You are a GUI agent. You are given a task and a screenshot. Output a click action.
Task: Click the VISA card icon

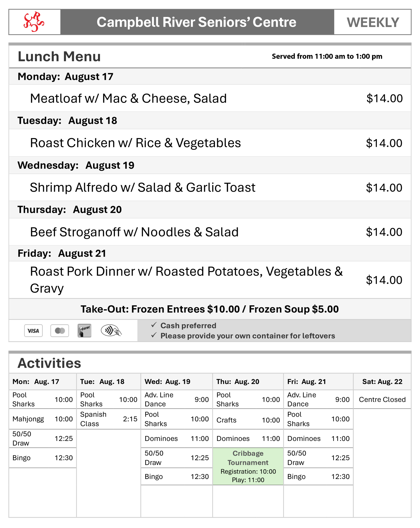pyautogui.click(x=33, y=331)
